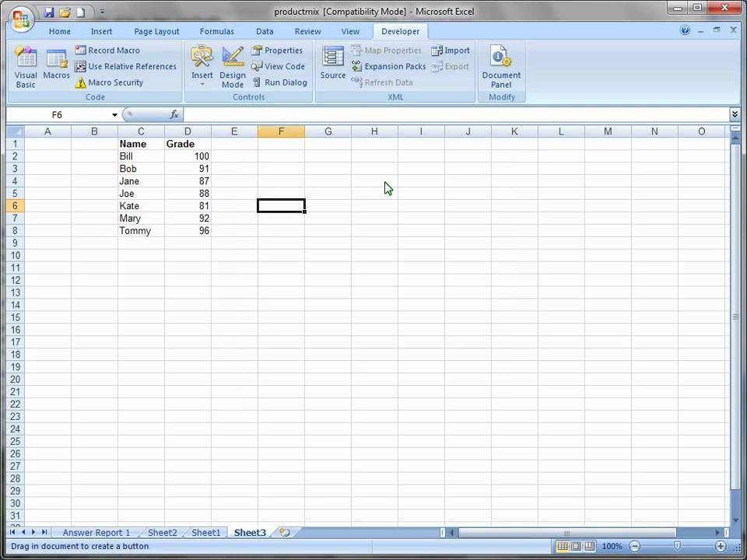Viewport: 747px width, 560px height.
Task: Switch to the Home tab
Action: pyautogui.click(x=60, y=31)
